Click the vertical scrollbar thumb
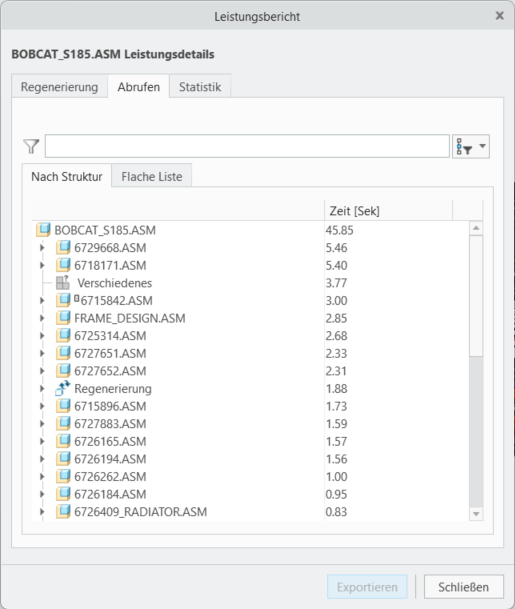Screen dimensions: 515x609 click(x=476, y=296)
